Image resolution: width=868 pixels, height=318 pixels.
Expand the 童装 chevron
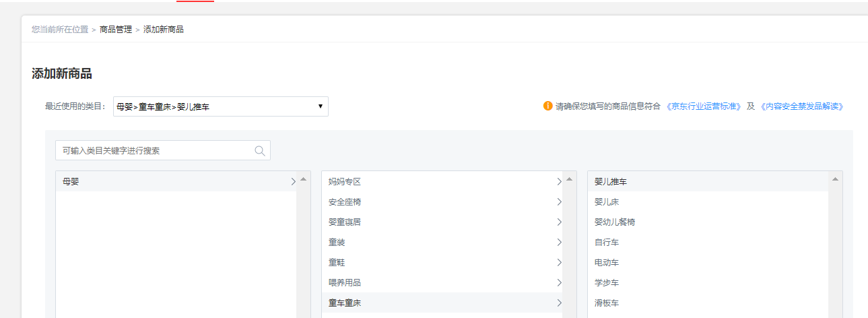[x=559, y=242]
